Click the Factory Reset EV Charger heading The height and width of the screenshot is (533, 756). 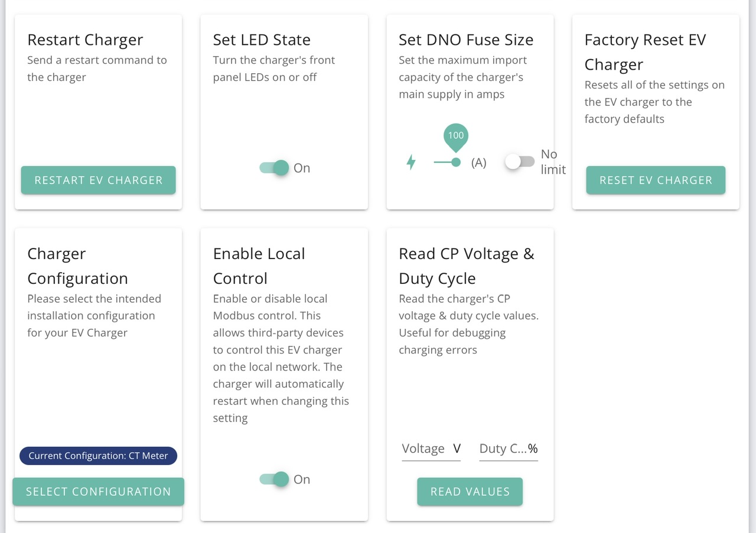645,52
